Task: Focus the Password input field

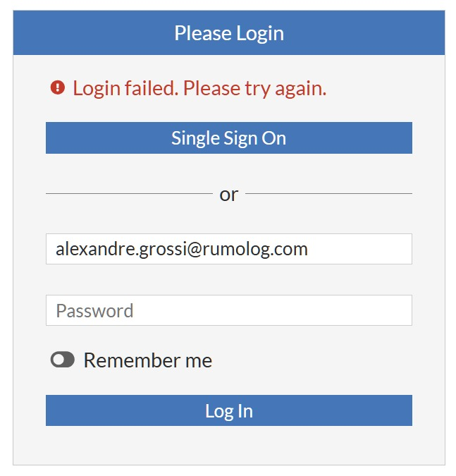Action: (229, 310)
